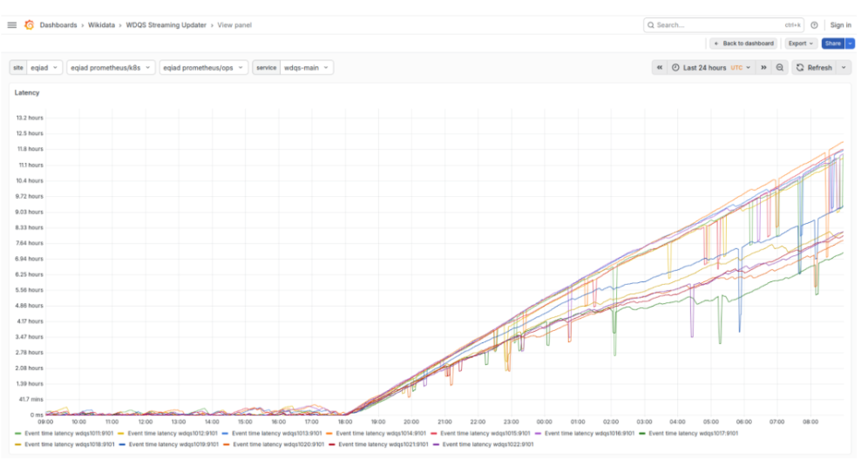This screenshot has height=466, width=868.
Task: Open the eqiad prometheus/k8s dropdown
Action: point(110,68)
